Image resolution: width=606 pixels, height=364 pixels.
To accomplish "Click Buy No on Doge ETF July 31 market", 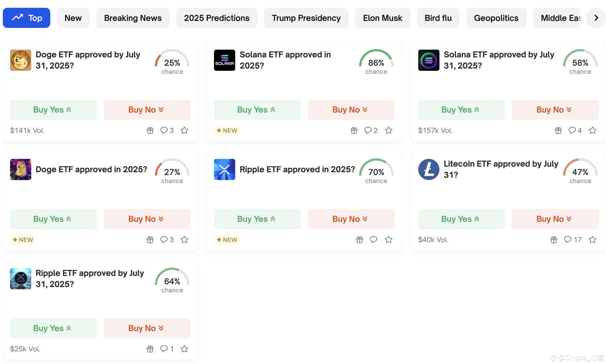I will (146, 110).
